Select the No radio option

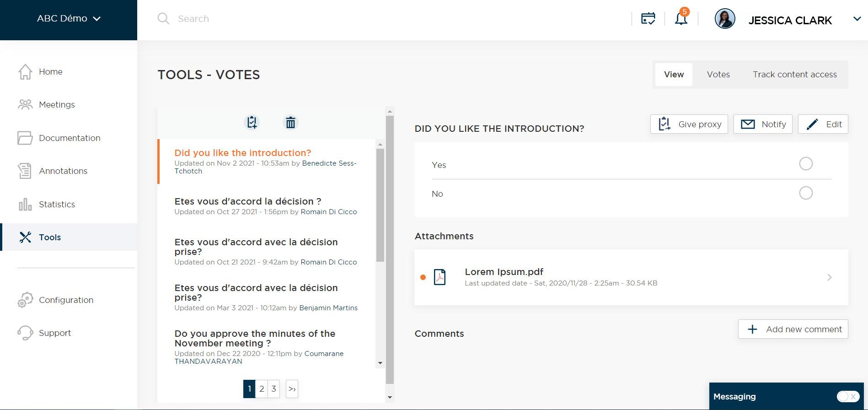806,193
